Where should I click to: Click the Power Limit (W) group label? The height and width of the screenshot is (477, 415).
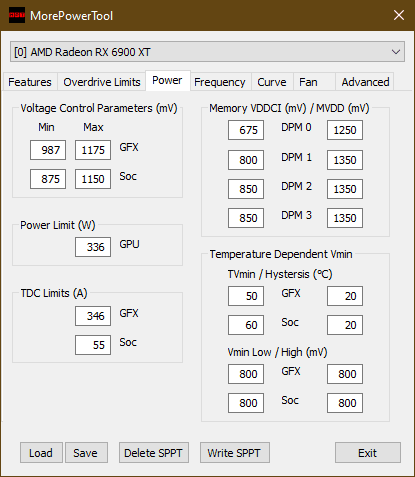58,225
